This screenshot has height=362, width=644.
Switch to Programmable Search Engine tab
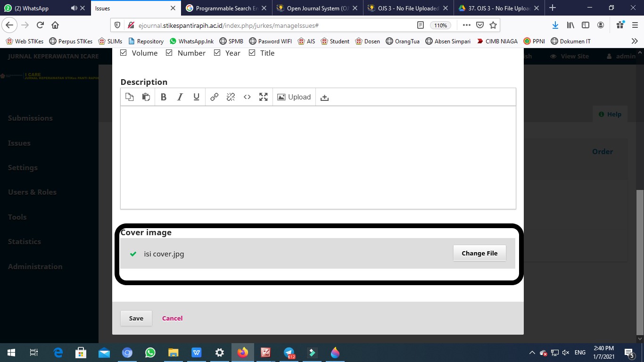pyautogui.click(x=224, y=8)
